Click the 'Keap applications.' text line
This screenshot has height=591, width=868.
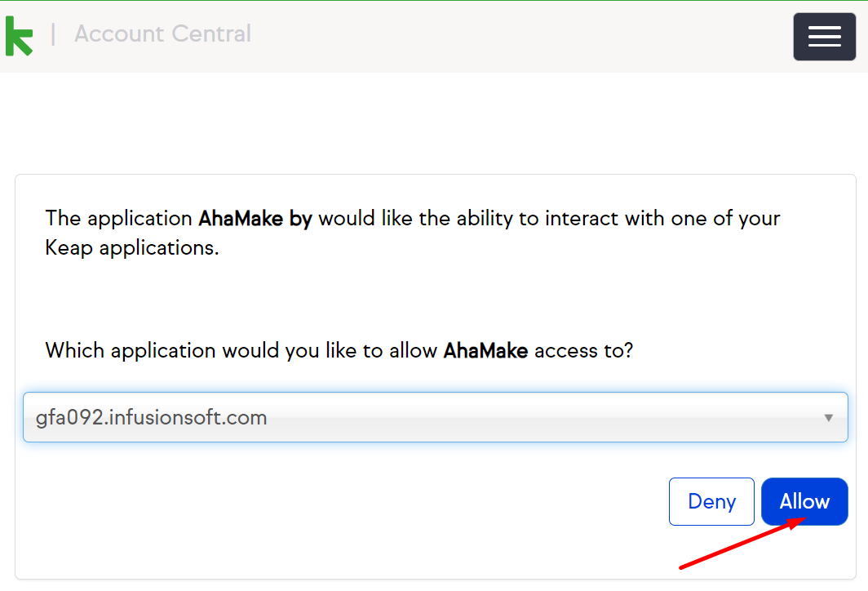coord(132,247)
